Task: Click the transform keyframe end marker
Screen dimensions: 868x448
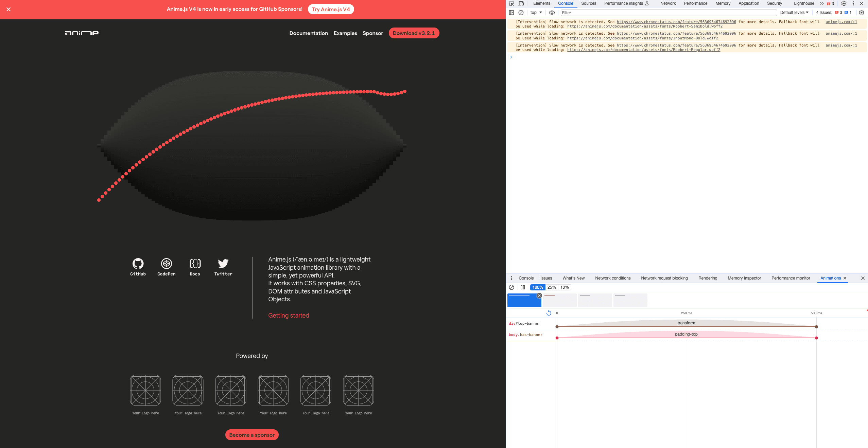Action: point(816,327)
